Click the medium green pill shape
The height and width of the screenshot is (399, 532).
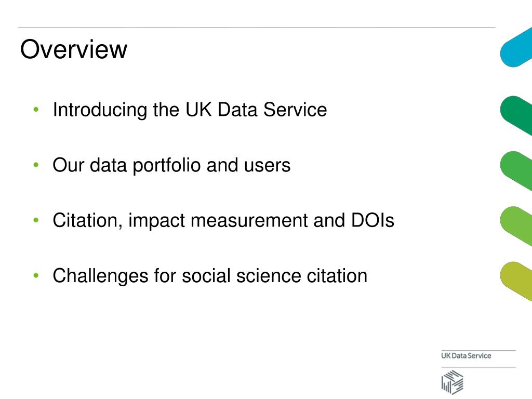(x=516, y=171)
